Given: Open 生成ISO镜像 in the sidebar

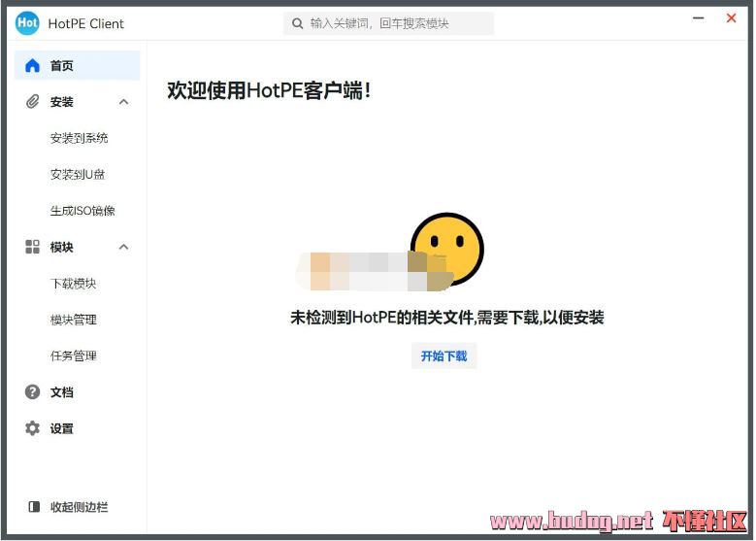Looking at the screenshot, I should point(82,211).
